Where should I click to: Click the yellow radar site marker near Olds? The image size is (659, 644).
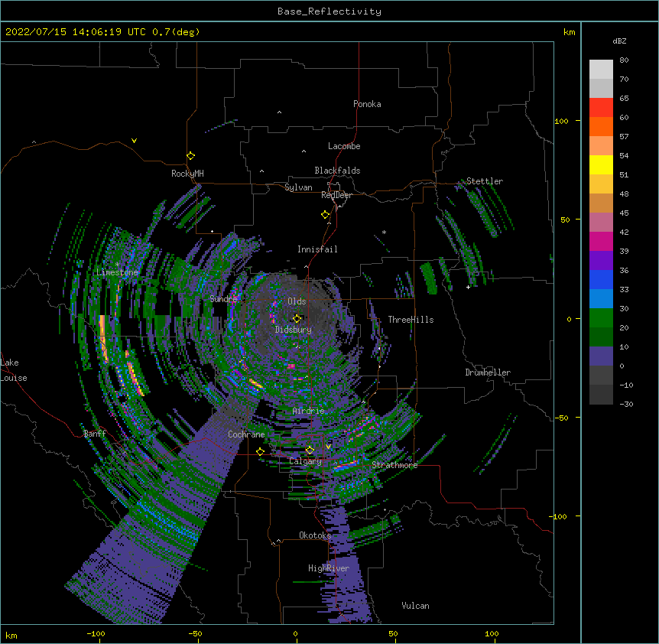click(x=297, y=318)
